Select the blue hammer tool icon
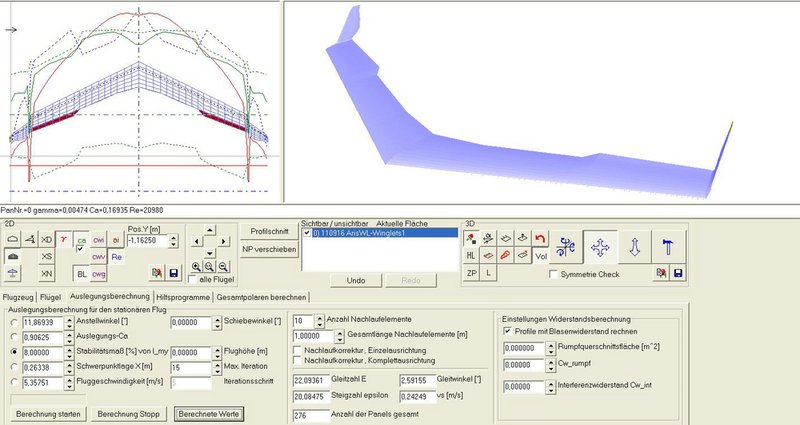Image resolution: width=800 pixels, height=425 pixels. tap(668, 245)
